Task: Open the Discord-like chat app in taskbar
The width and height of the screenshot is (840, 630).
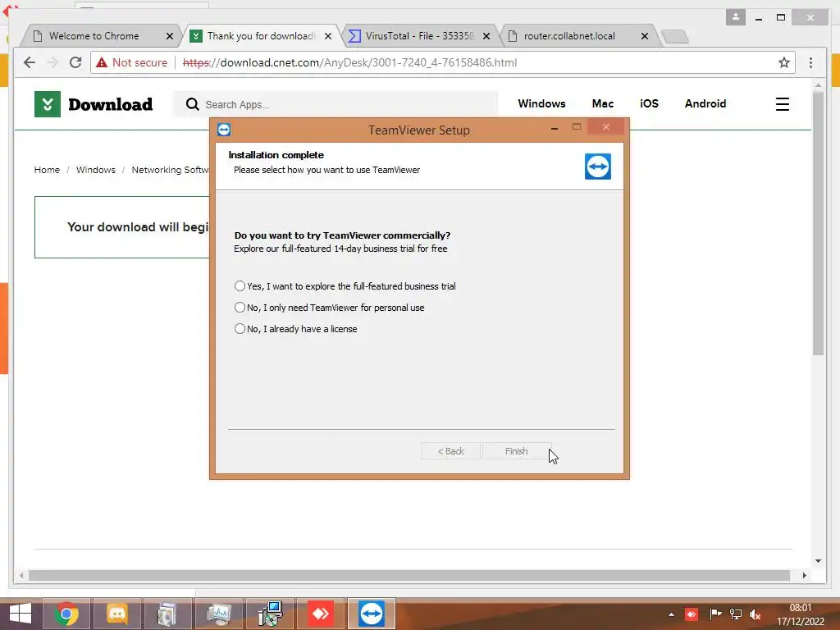Action: (x=116, y=614)
